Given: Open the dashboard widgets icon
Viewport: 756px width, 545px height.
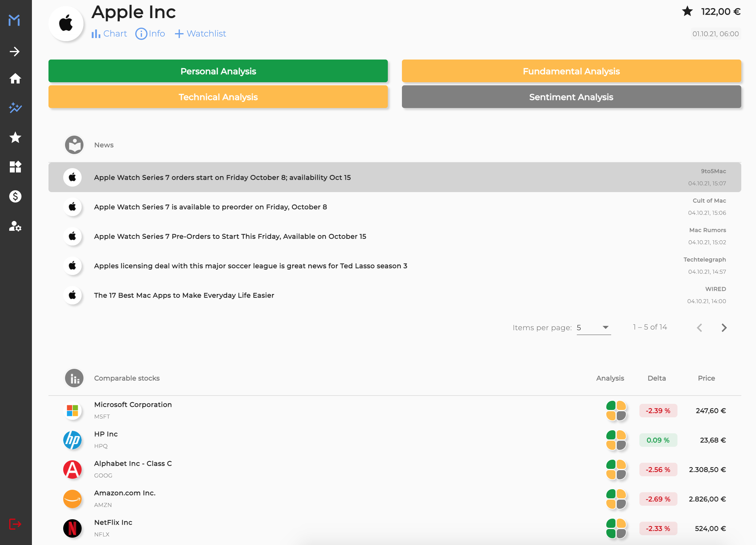Looking at the screenshot, I should pos(15,167).
